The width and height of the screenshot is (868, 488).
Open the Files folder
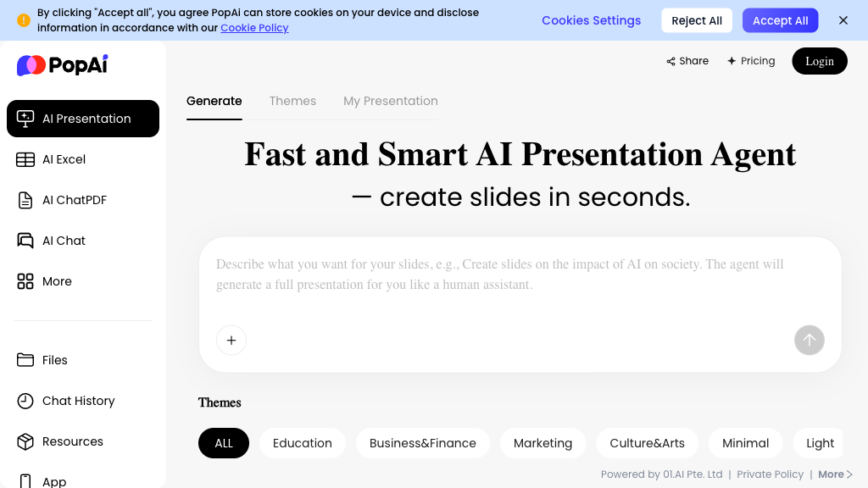pyautogui.click(x=54, y=360)
